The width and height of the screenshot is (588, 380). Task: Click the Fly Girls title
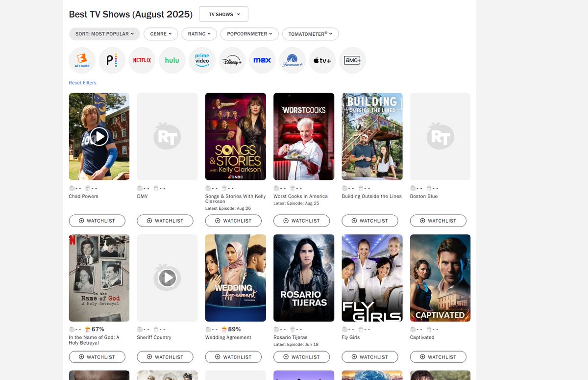[x=351, y=337]
